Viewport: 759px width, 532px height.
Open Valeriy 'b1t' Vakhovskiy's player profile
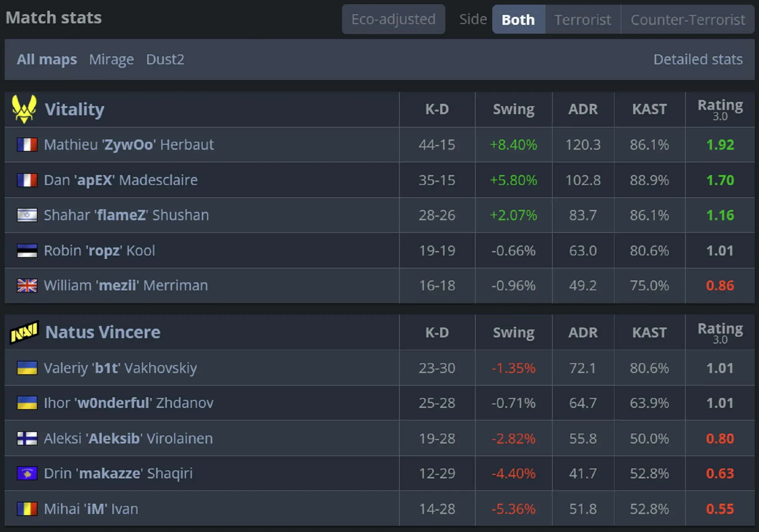[120, 368]
